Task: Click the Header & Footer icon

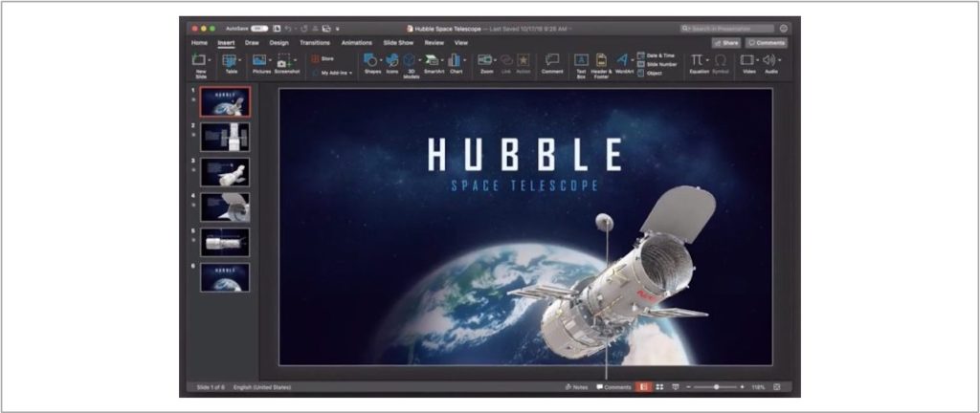Action: point(600,62)
